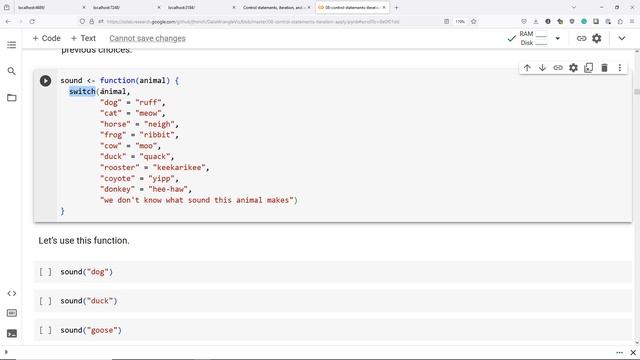Open the command palette icon in sidebar
The width and height of the screenshot is (640, 360).
point(11,313)
